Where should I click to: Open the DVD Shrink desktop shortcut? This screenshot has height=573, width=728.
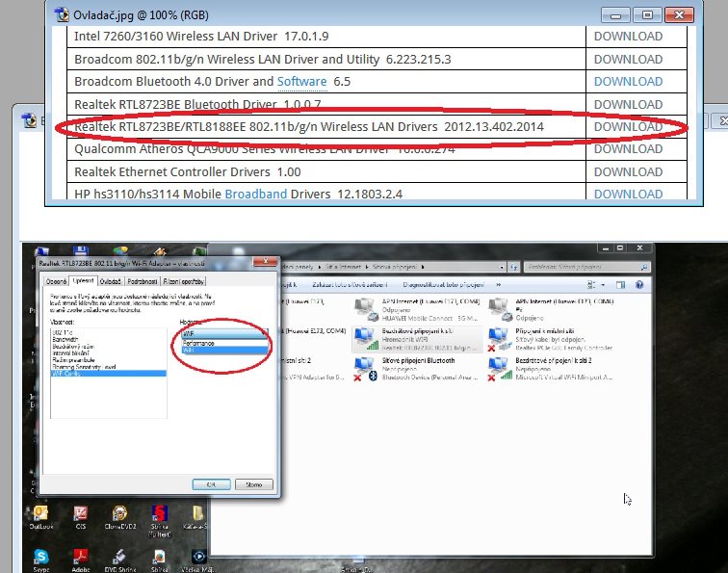click(119, 560)
